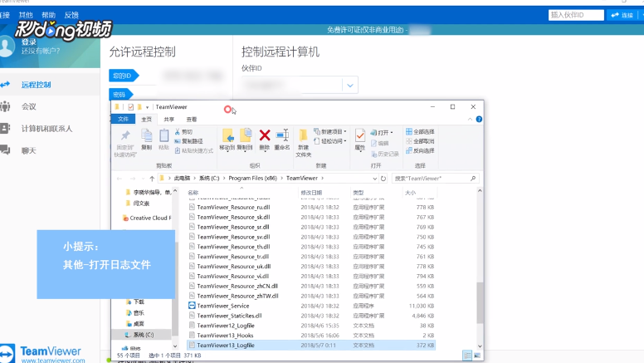Viewport: 644px width, 363px height.
Task: Click Select all (全部选择)
Action: 420,131
